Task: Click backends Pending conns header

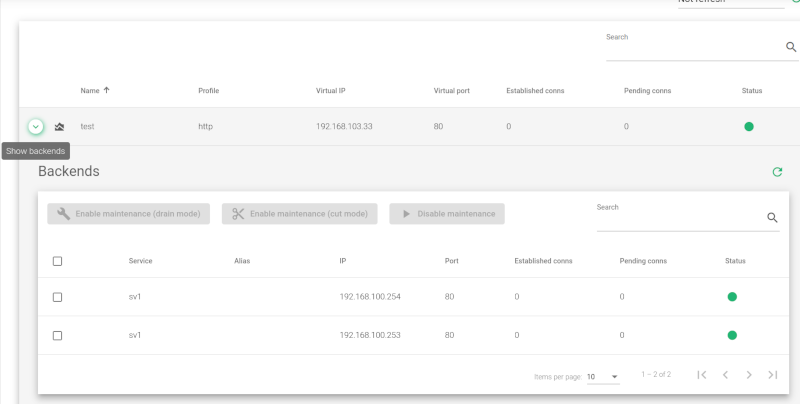Action: [643, 261]
